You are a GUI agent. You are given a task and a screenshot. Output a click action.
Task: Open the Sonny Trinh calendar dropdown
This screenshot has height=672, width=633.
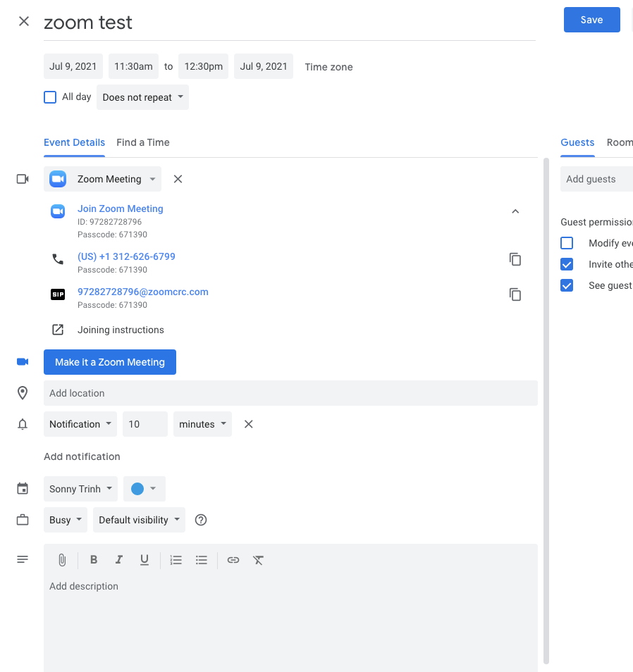tap(80, 489)
